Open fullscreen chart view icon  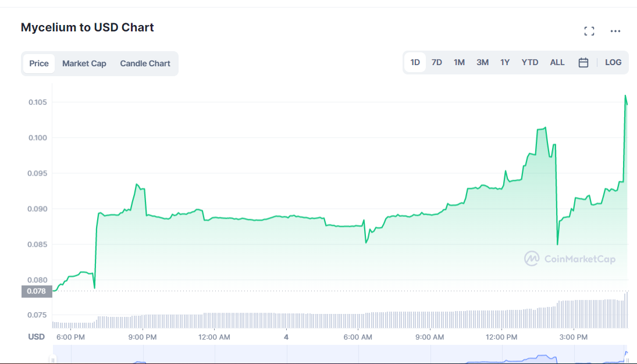pos(589,31)
